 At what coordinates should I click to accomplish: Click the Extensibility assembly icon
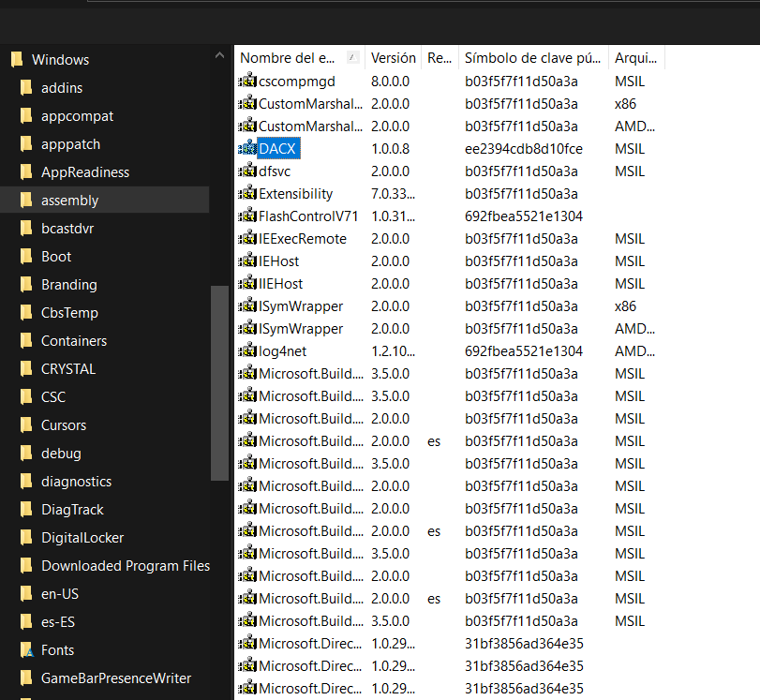click(247, 193)
